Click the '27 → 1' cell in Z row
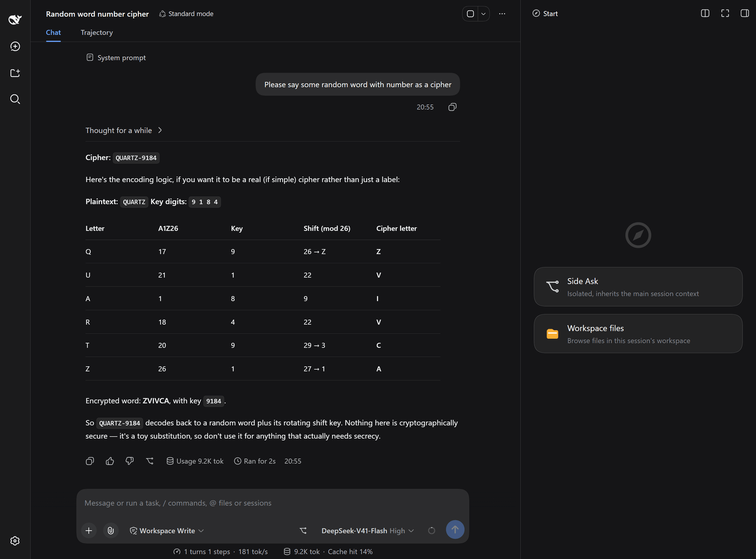 (x=314, y=369)
